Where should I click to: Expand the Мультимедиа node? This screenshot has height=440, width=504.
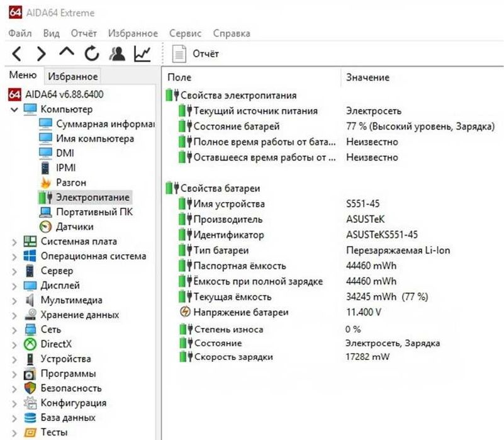[14, 301]
